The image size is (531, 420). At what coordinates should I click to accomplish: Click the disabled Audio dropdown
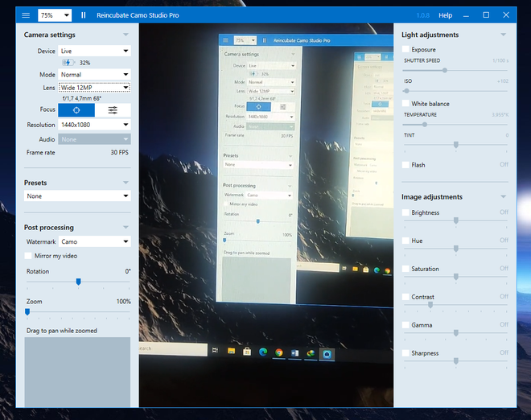tap(94, 139)
